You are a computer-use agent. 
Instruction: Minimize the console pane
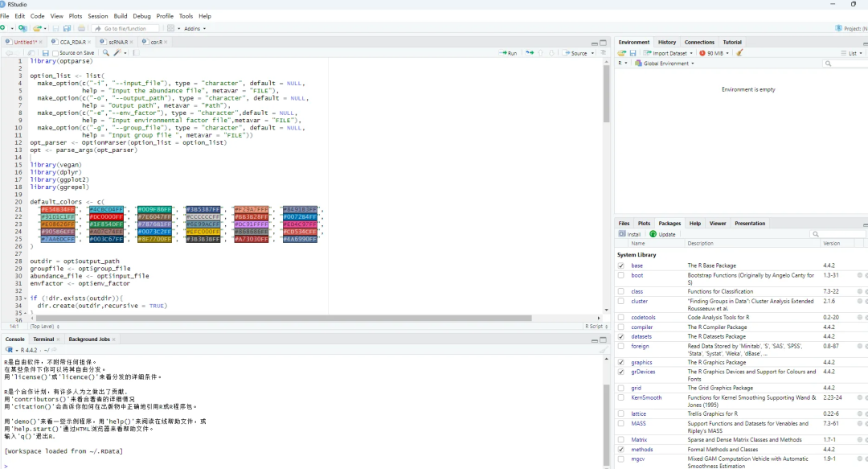[595, 339]
